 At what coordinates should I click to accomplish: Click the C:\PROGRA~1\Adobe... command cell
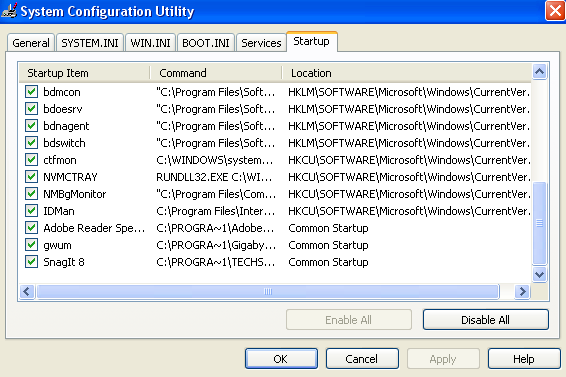point(215,228)
